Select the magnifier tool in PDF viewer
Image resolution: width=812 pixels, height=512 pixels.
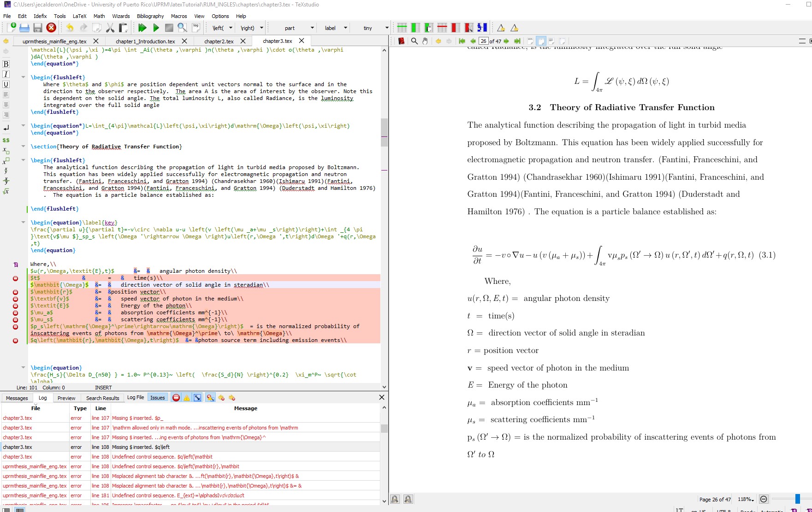(x=414, y=41)
